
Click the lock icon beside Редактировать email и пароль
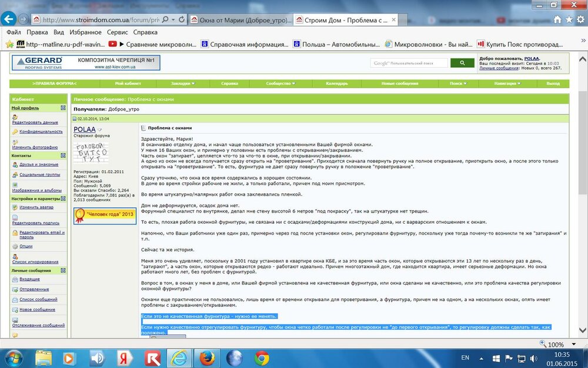[x=15, y=233]
